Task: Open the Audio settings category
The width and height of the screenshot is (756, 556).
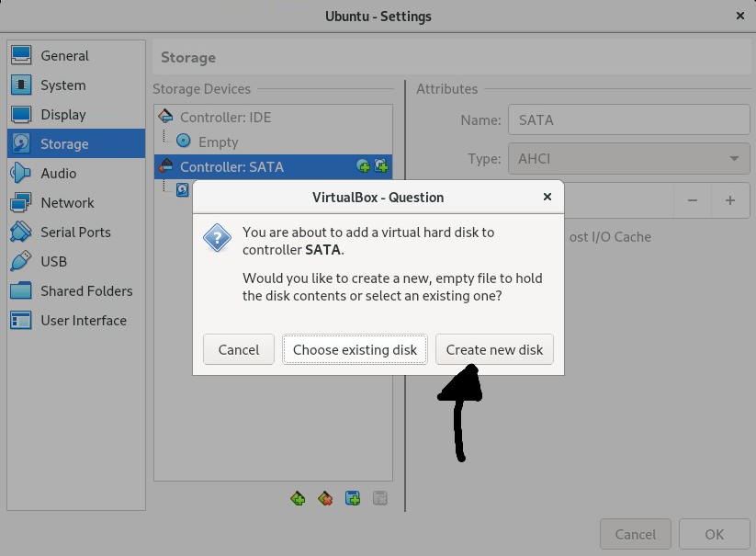Action: coord(76,173)
